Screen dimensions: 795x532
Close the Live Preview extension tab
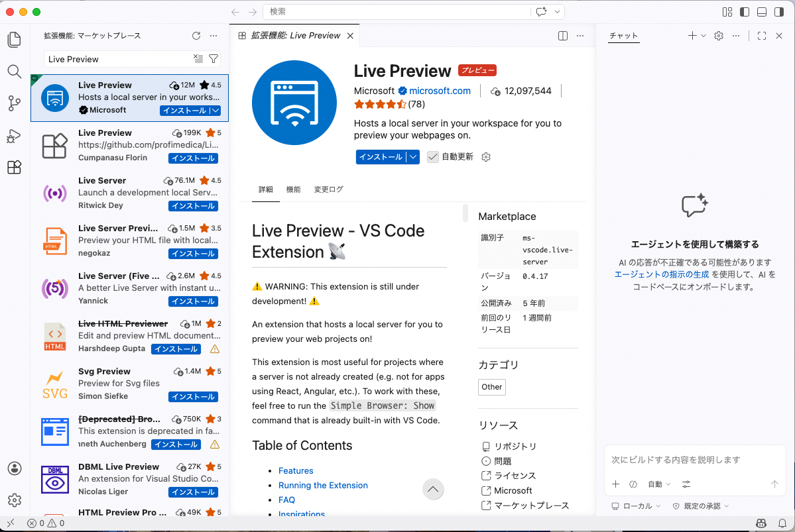(x=350, y=36)
